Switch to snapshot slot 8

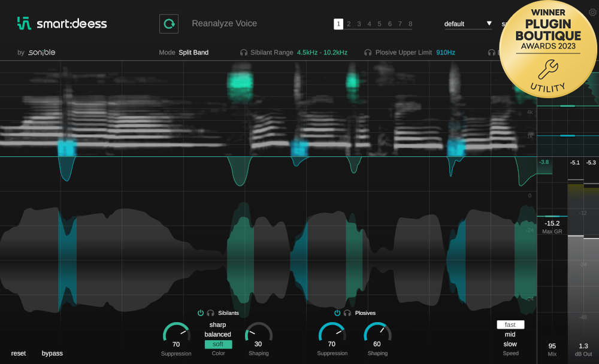tap(409, 23)
